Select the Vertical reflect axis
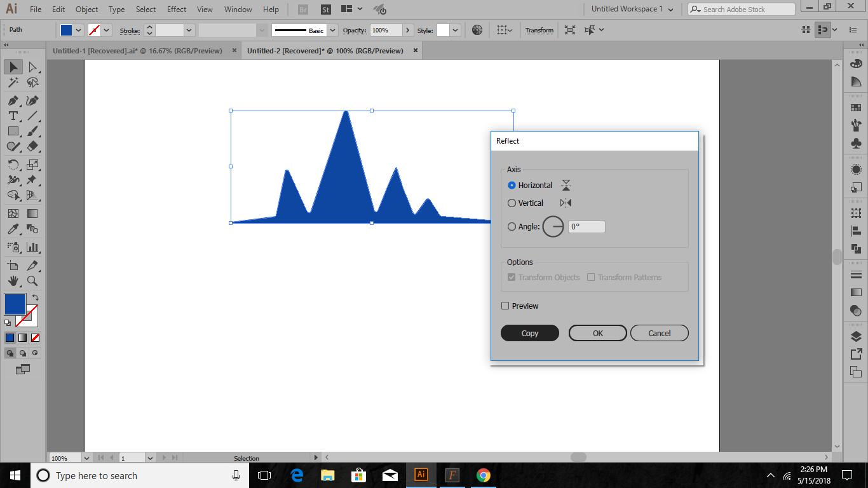 (512, 203)
